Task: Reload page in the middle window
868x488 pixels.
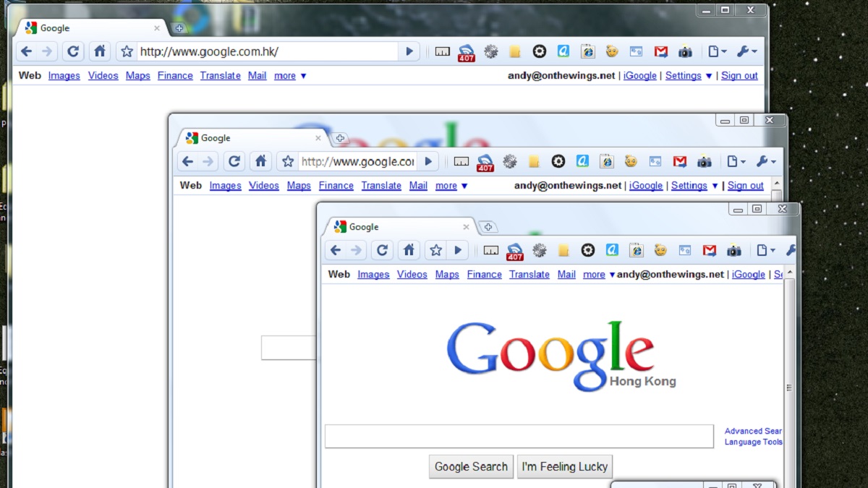Action: click(x=234, y=161)
